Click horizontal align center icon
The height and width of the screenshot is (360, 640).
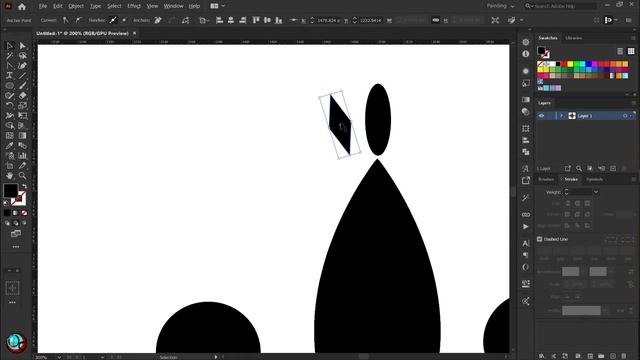point(231,20)
